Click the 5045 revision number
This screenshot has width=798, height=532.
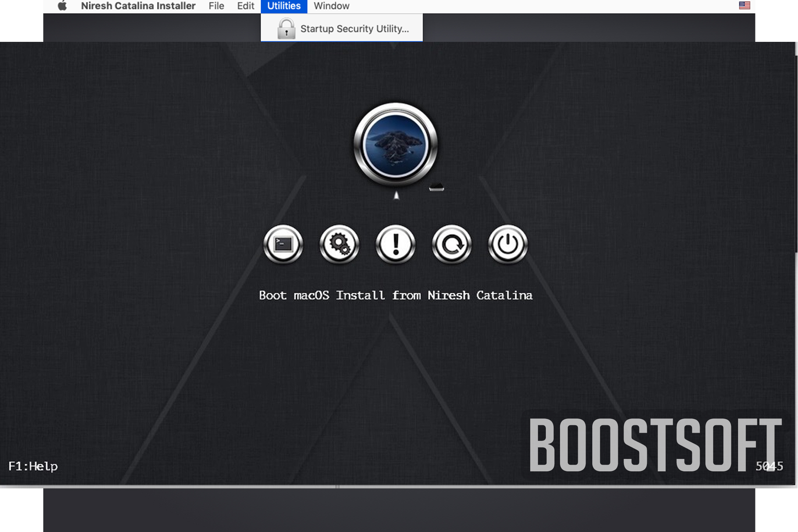pos(769,466)
